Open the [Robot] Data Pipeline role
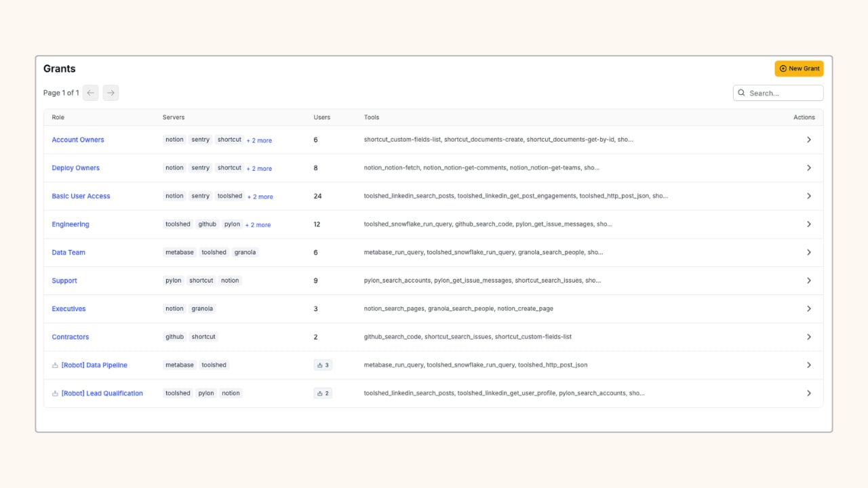Viewport: 868px width, 488px height. (94, 365)
